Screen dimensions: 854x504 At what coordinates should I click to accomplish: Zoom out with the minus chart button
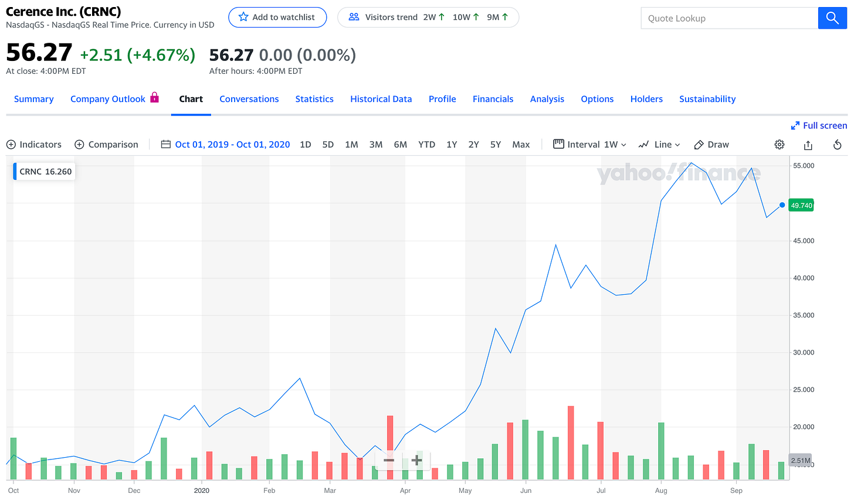[x=389, y=460]
